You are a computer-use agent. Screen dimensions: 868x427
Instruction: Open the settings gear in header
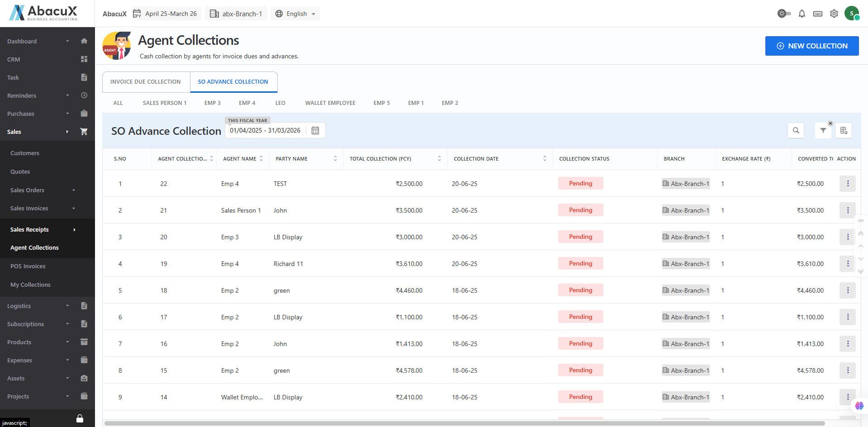pyautogui.click(x=834, y=14)
